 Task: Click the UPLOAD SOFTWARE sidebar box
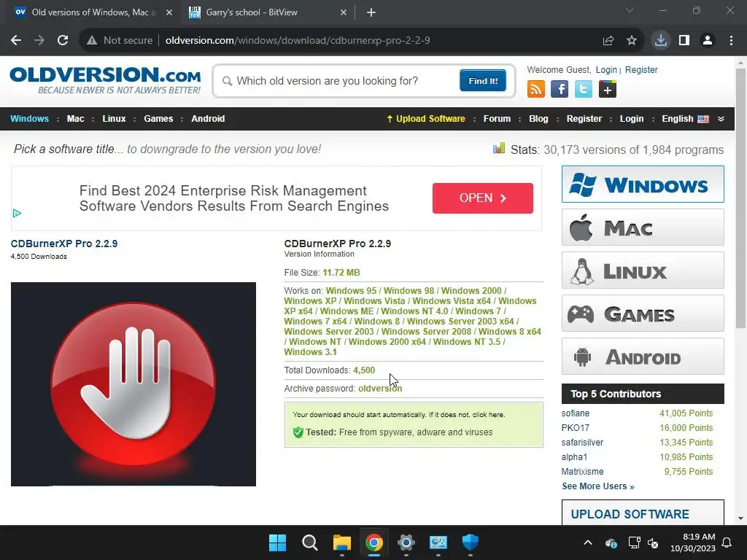click(643, 513)
